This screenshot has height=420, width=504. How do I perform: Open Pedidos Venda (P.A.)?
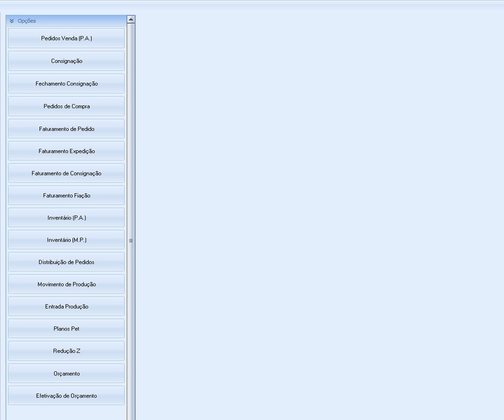pyautogui.click(x=67, y=38)
